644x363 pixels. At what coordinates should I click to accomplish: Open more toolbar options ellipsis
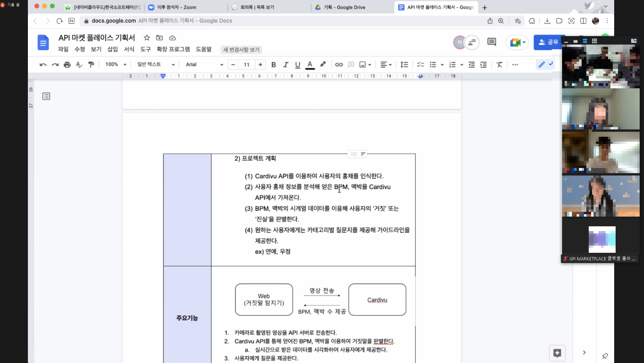tap(515, 65)
